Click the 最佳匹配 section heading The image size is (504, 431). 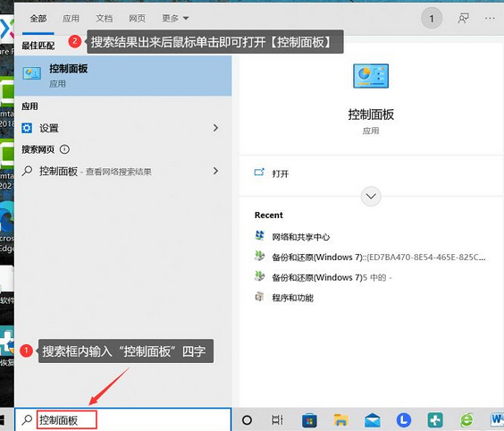click(38, 46)
